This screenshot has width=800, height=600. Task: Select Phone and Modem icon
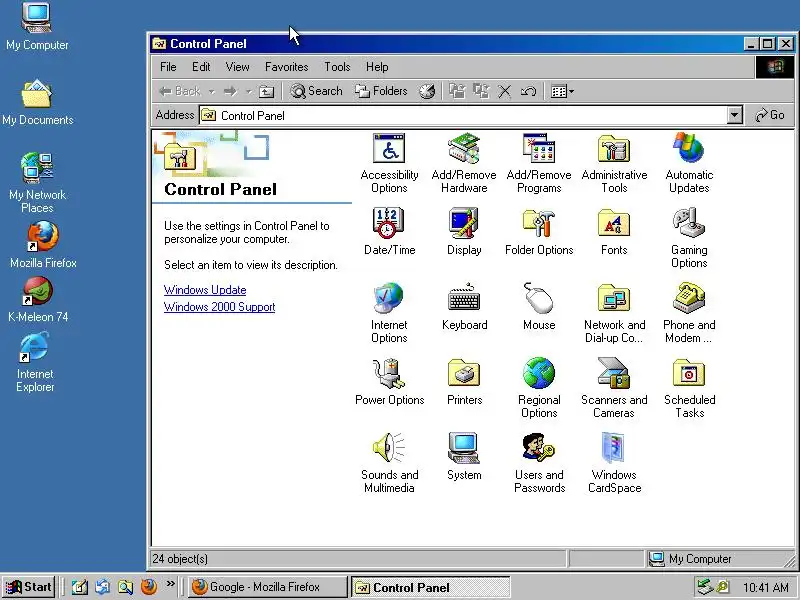pyautogui.click(x=689, y=313)
